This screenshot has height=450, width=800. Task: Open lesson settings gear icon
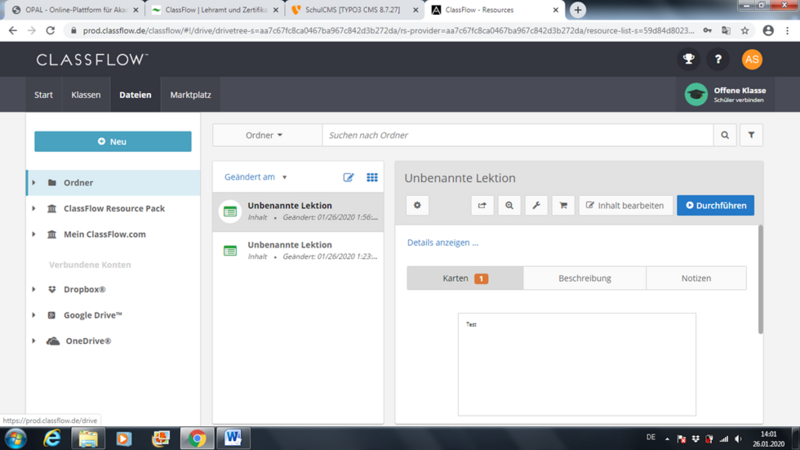point(417,205)
